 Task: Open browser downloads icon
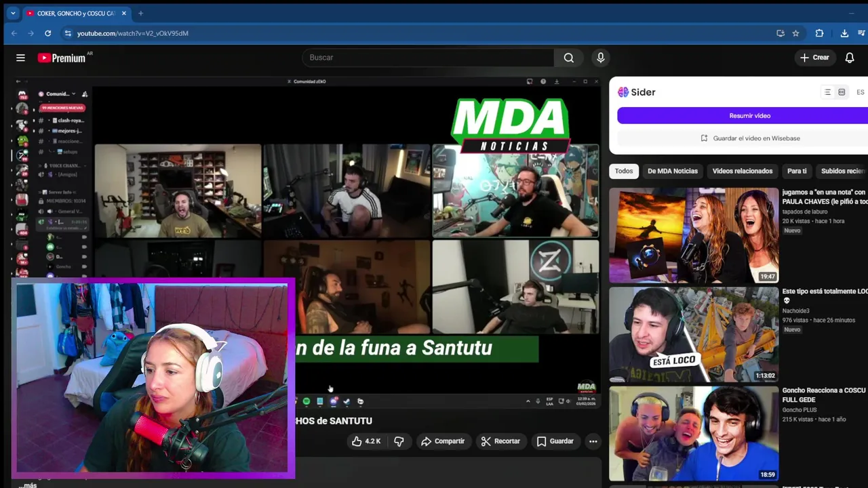coord(844,33)
